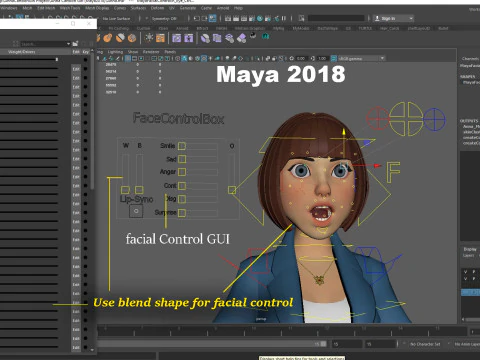Select the yellow F curve control
Image resolution: width=480 pixels, height=360 pixels.
[x=393, y=172]
